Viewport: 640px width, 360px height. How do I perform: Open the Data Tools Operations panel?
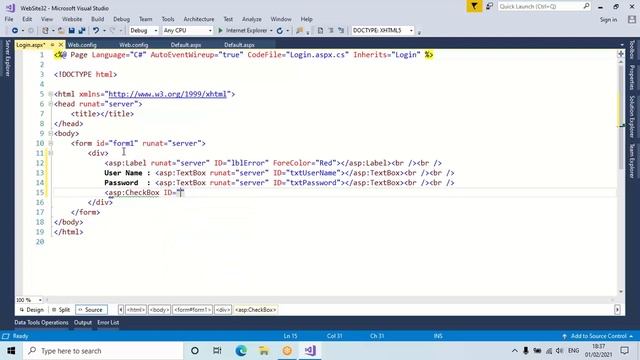point(41,323)
